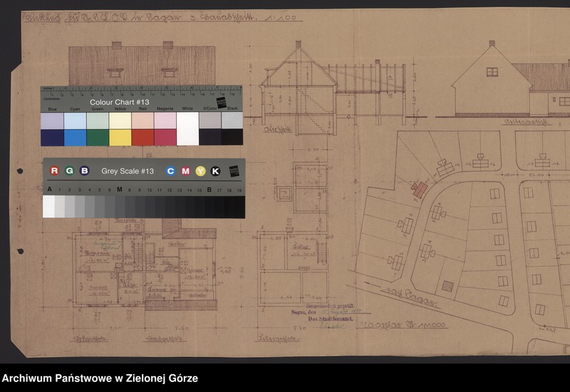Pick the lavender tint swatch under Blue
This screenshot has height=392, width=570.
tap(52, 120)
